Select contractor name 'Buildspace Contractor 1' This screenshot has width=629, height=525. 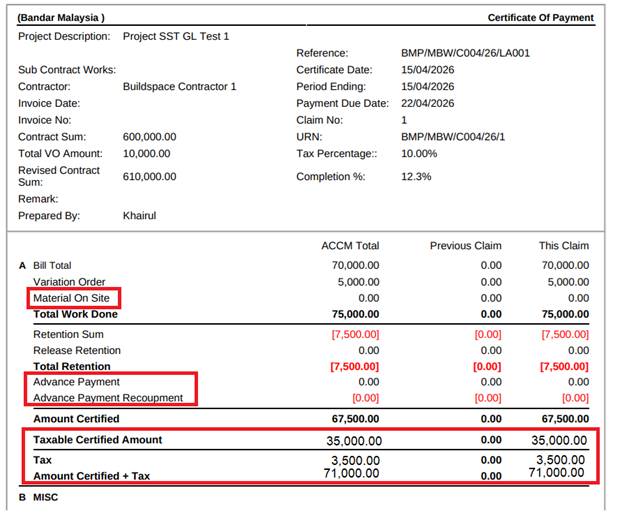179,87
